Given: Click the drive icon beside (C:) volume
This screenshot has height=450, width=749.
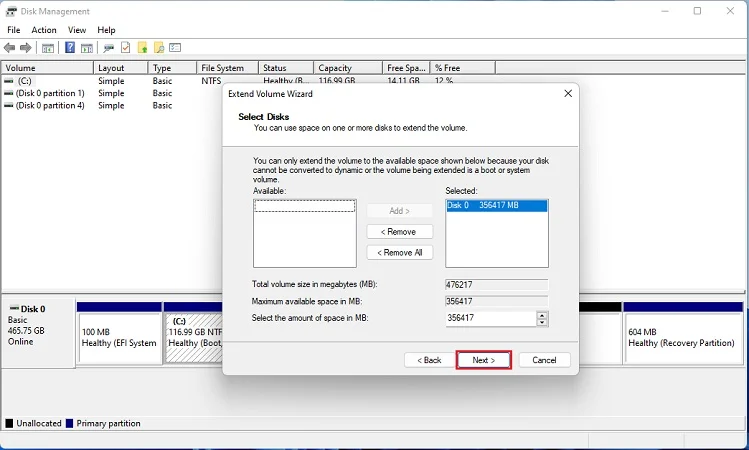Looking at the screenshot, I should tap(9, 81).
